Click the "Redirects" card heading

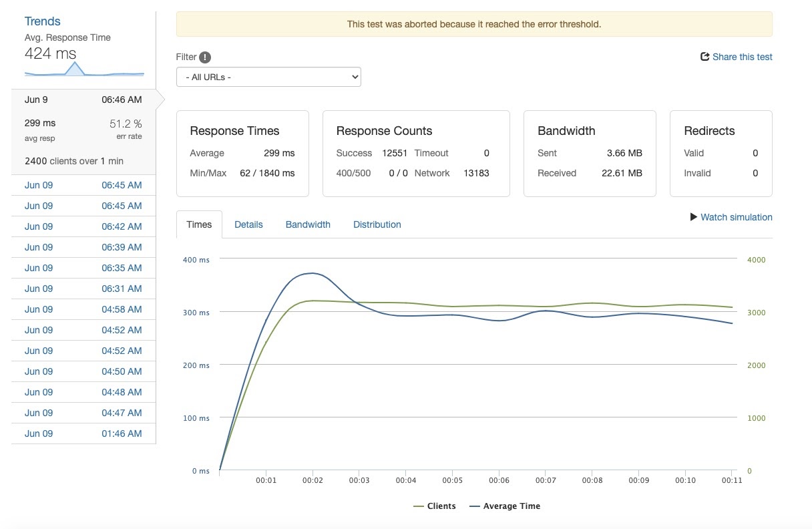coord(709,131)
